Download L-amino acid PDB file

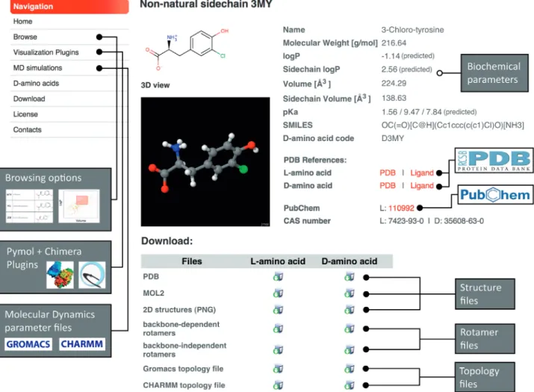pos(278,276)
